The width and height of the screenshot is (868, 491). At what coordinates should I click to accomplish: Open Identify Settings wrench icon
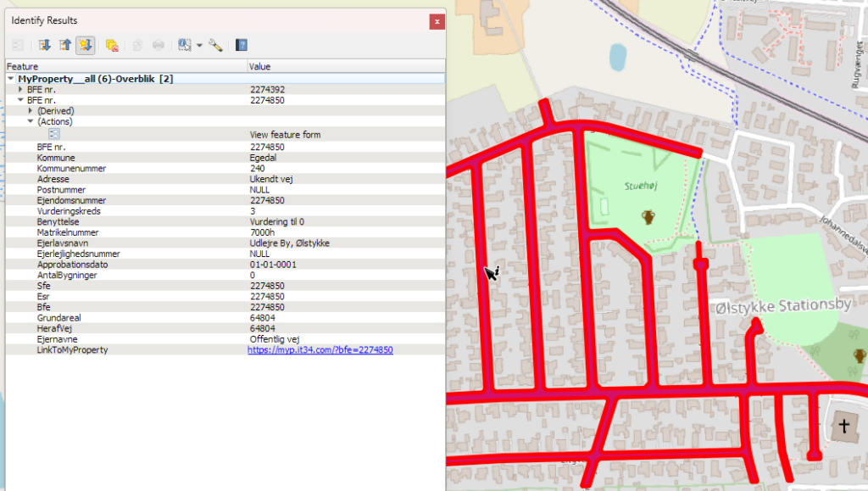pyautogui.click(x=215, y=45)
